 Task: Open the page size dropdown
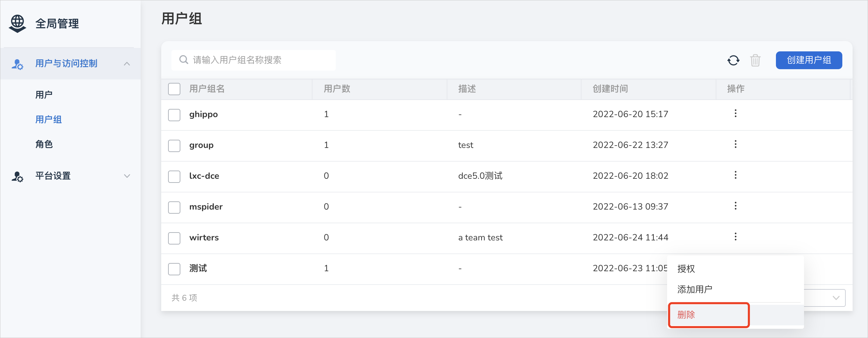(825, 298)
